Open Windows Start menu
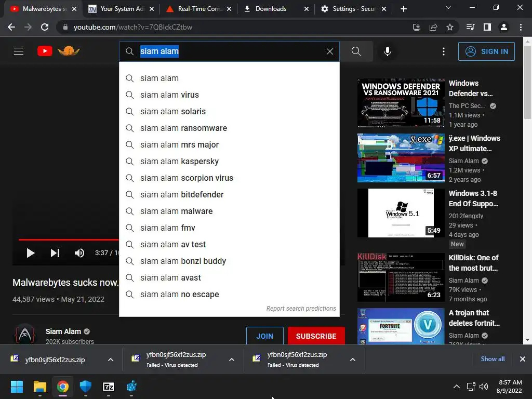 point(17,387)
